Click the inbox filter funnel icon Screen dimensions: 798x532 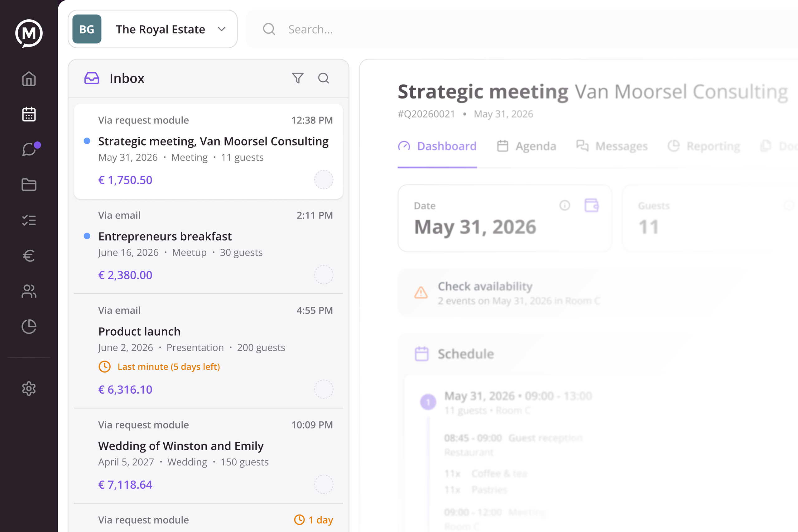click(x=298, y=78)
